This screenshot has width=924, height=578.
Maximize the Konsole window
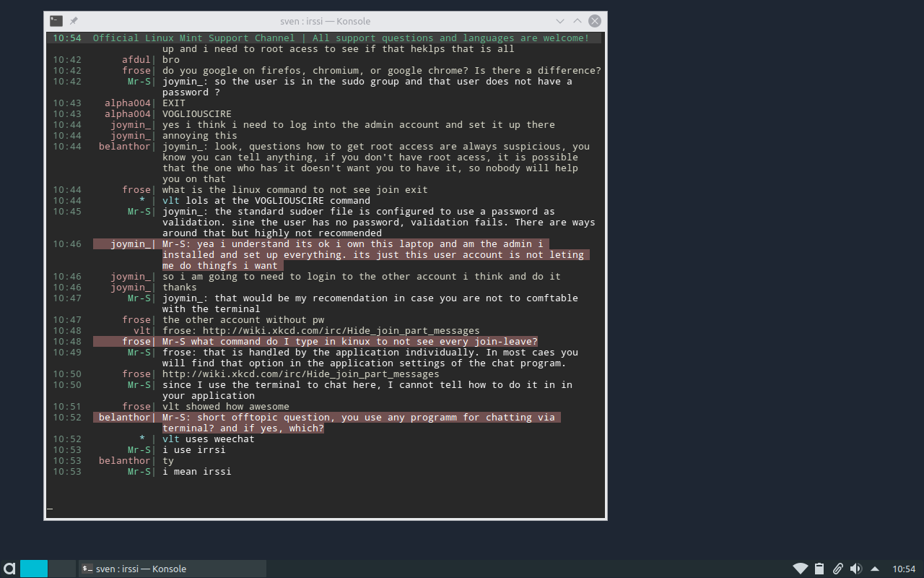tap(577, 21)
